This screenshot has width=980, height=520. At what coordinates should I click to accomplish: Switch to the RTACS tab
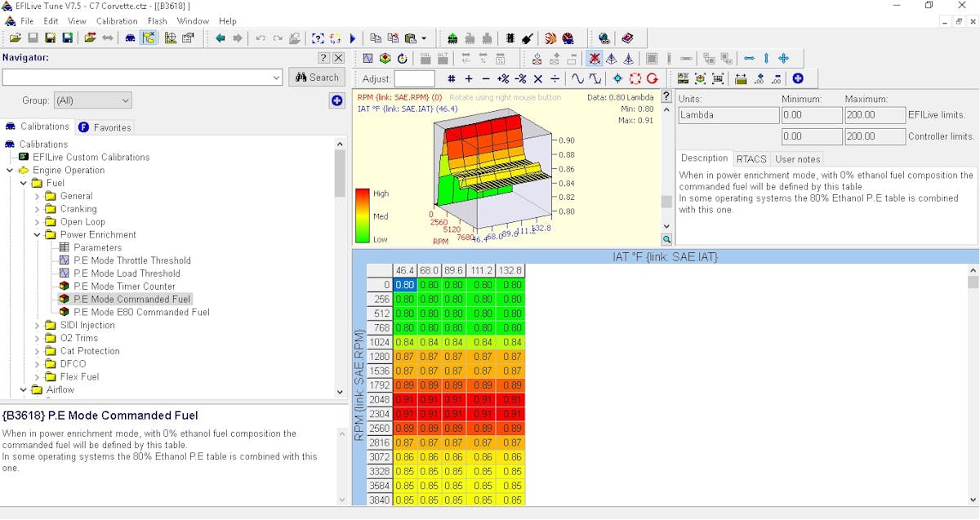click(x=751, y=159)
